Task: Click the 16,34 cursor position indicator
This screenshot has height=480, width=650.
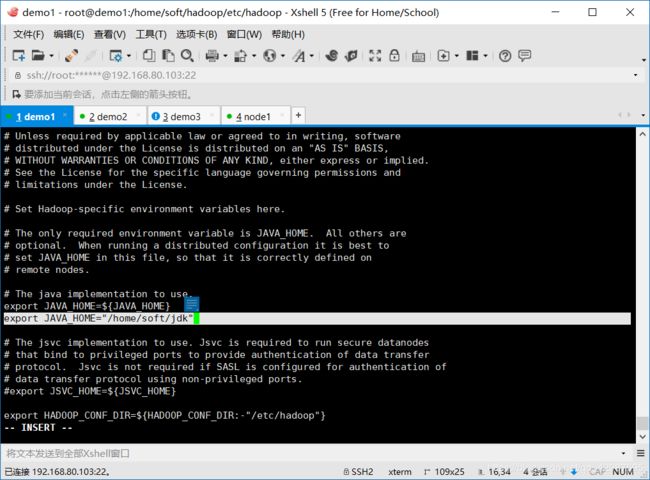Action: [495, 472]
